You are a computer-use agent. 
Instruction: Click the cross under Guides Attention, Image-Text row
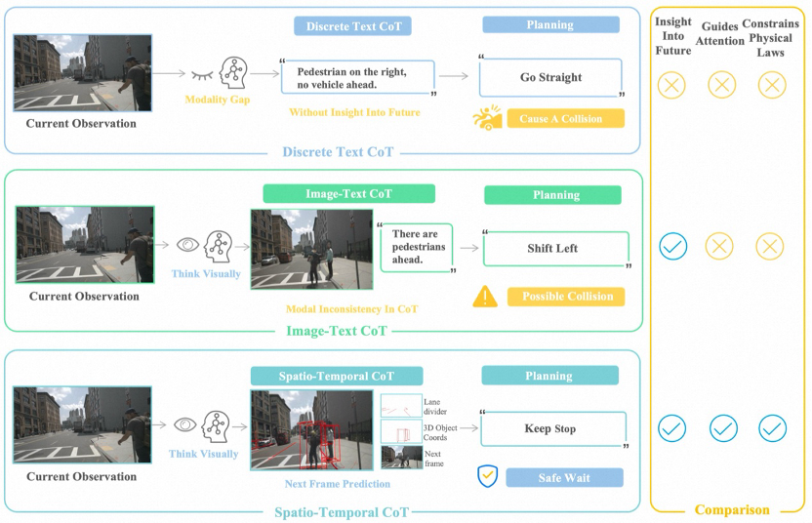click(719, 246)
